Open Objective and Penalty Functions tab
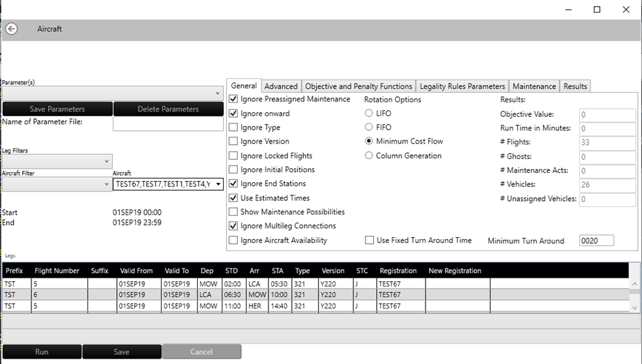The width and height of the screenshot is (642, 364). coord(359,86)
